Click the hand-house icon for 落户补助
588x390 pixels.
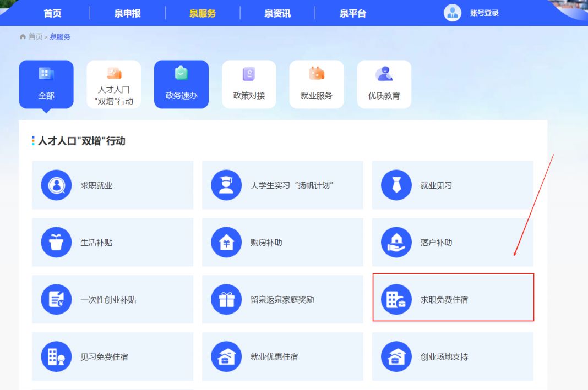click(x=396, y=243)
